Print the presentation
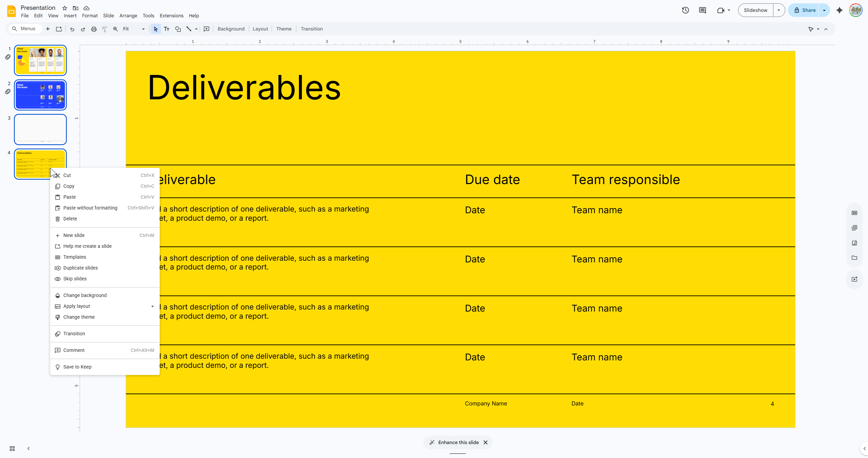The height and width of the screenshot is (458, 868). [x=94, y=29]
